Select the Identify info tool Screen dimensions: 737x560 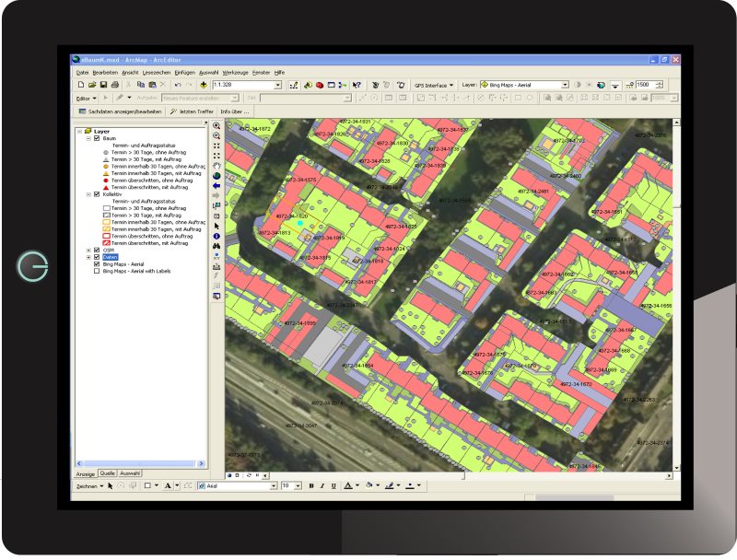tap(216, 236)
